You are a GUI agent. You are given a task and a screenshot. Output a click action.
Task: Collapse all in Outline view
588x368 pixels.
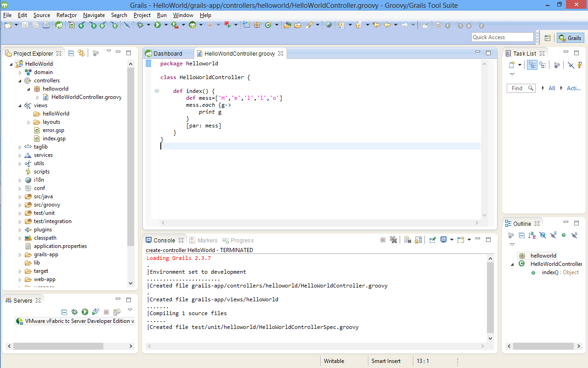tap(521, 235)
